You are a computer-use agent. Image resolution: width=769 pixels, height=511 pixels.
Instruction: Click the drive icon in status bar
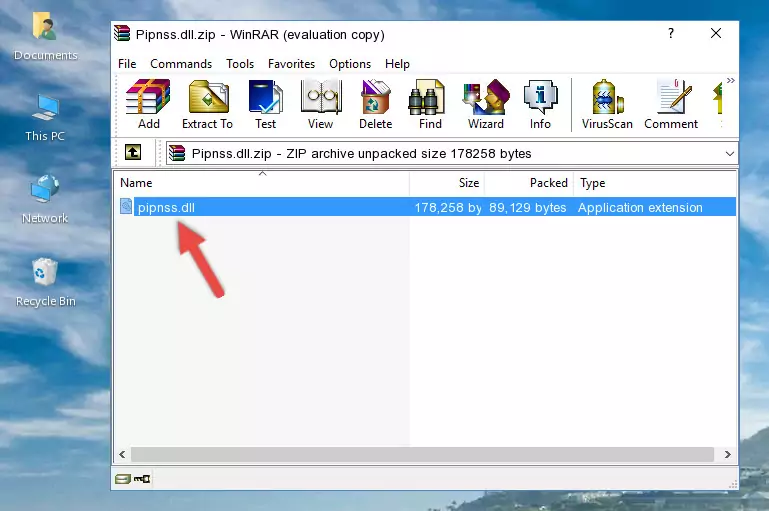coord(123,479)
